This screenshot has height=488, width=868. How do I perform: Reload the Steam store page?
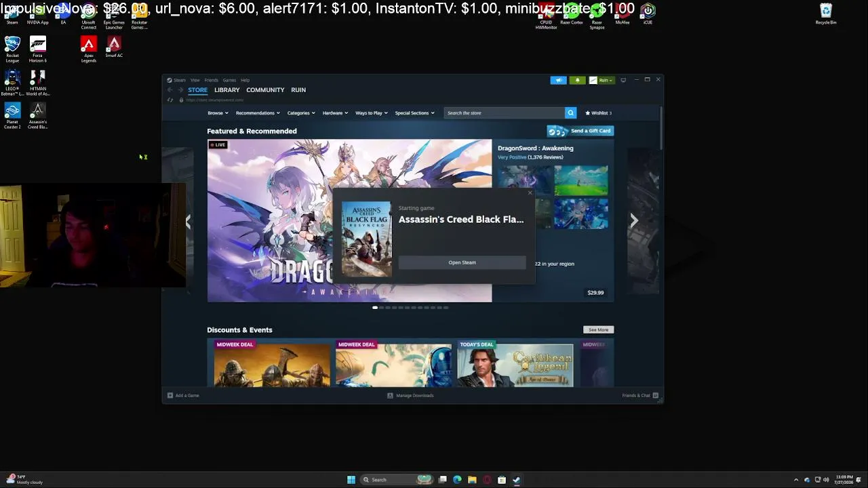(x=170, y=100)
